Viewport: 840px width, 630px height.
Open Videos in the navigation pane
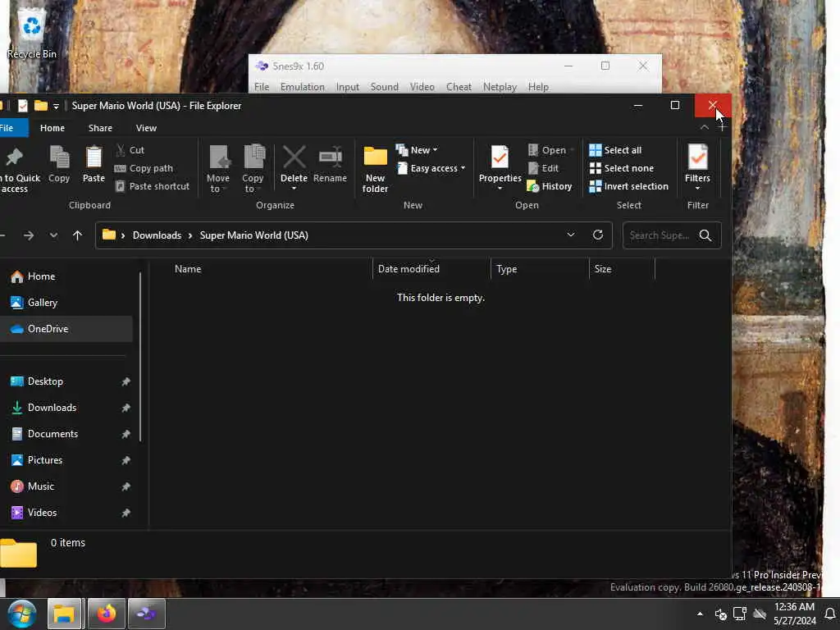66,513
